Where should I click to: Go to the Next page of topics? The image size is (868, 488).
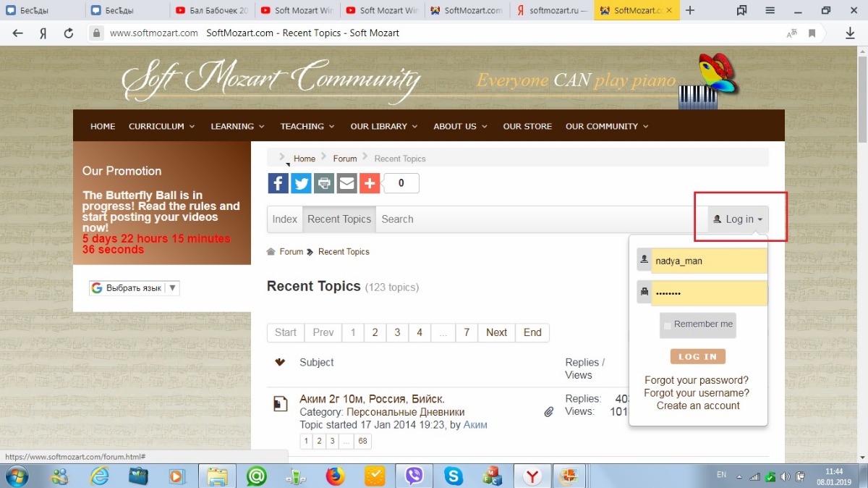click(x=496, y=332)
